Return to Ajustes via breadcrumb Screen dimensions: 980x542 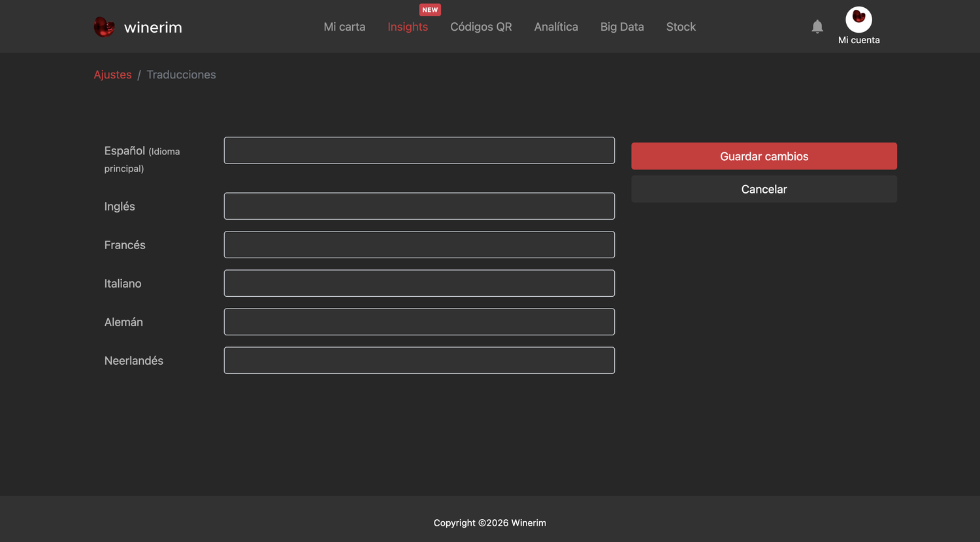[112, 75]
